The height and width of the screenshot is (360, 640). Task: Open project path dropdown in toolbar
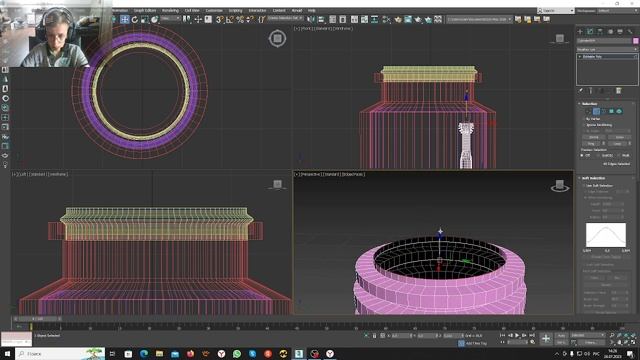click(480, 19)
